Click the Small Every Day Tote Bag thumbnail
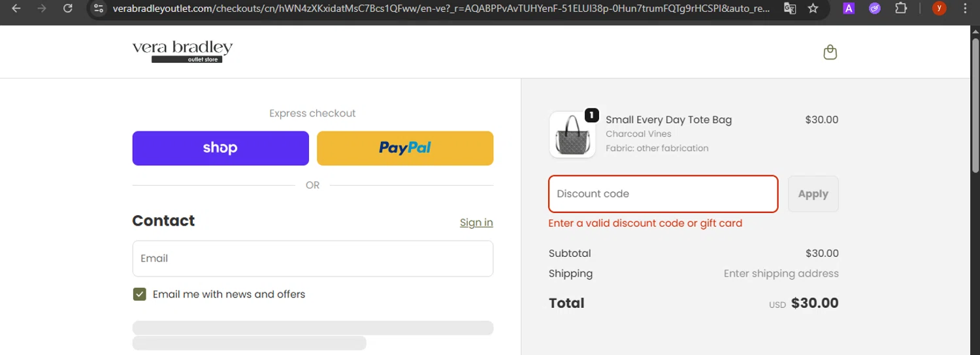The height and width of the screenshot is (355, 980). tap(572, 135)
